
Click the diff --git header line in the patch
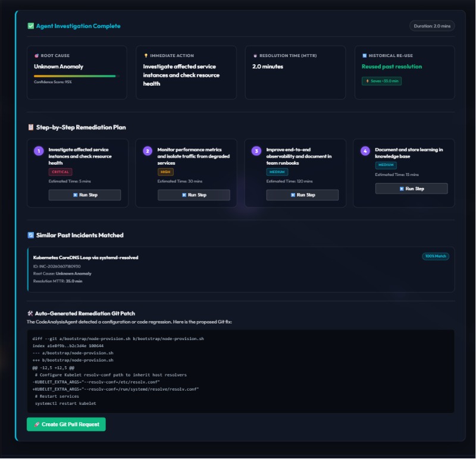(118, 338)
